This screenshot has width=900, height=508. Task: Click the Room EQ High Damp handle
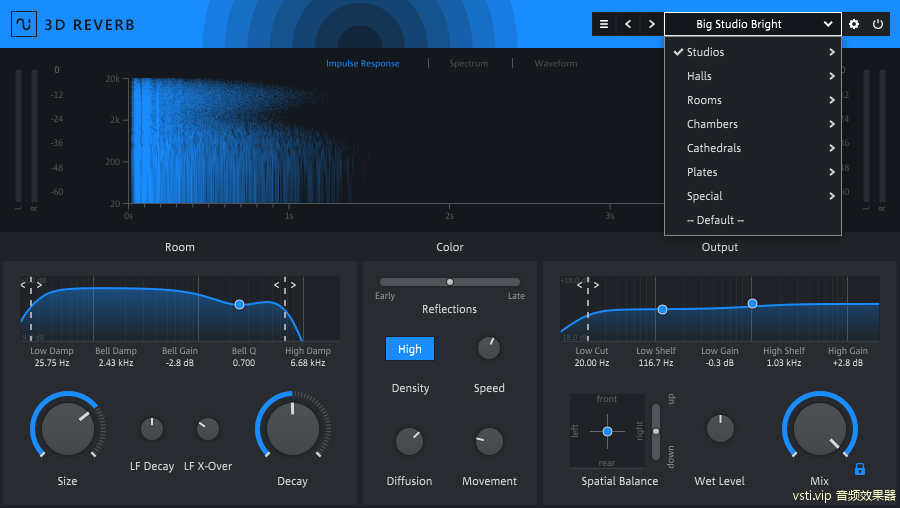click(285, 285)
